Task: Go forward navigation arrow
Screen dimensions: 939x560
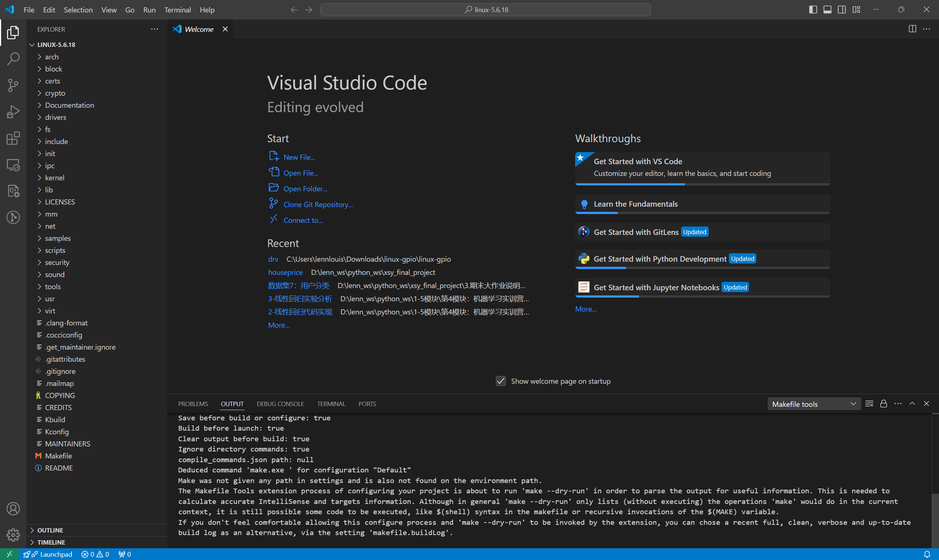Action: [308, 10]
